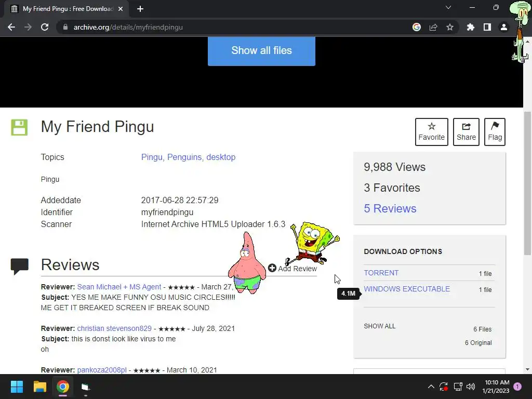532x399 pixels.
Task: Click the page vertical scrollbar thumb
Action: (528, 183)
